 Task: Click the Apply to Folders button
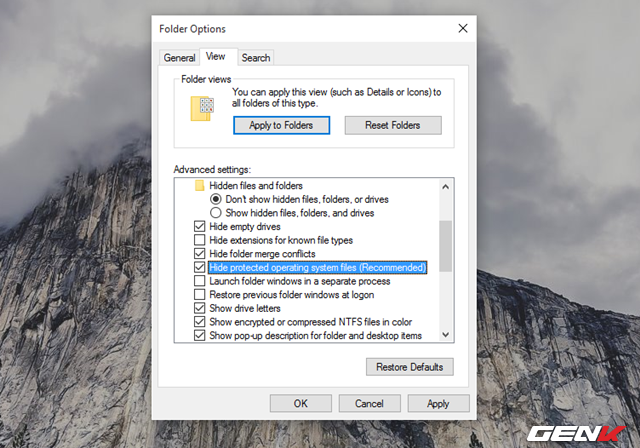pos(282,125)
